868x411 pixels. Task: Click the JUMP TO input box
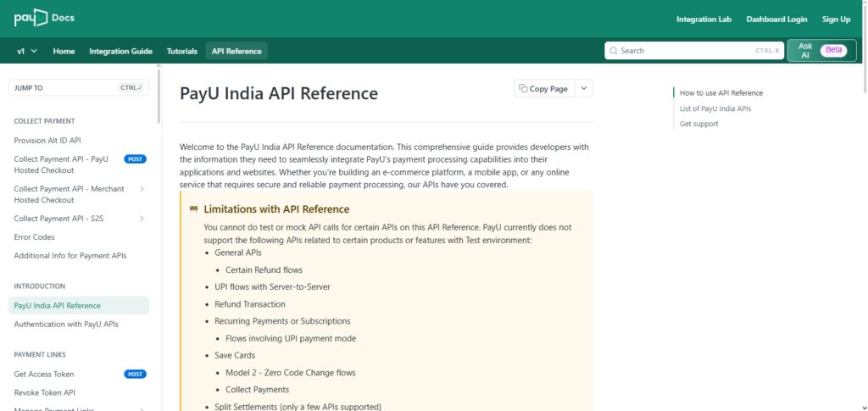click(79, 87)
